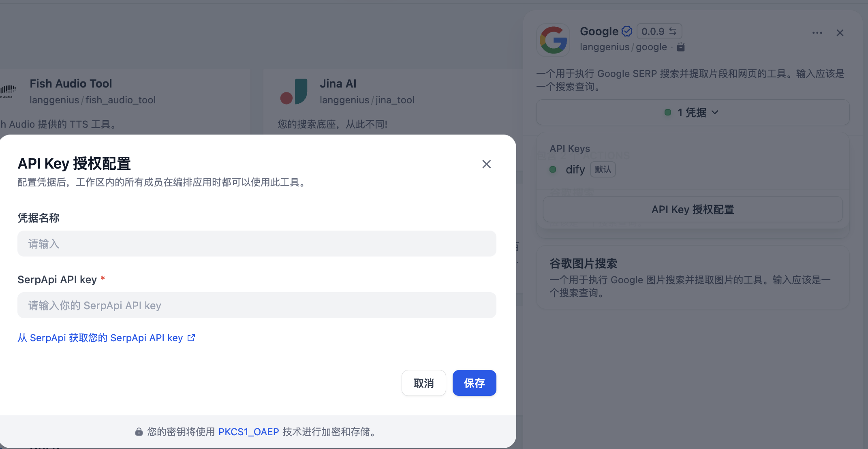
Task: Focus the SerpApi API key input field
Action: coord(257,305)
